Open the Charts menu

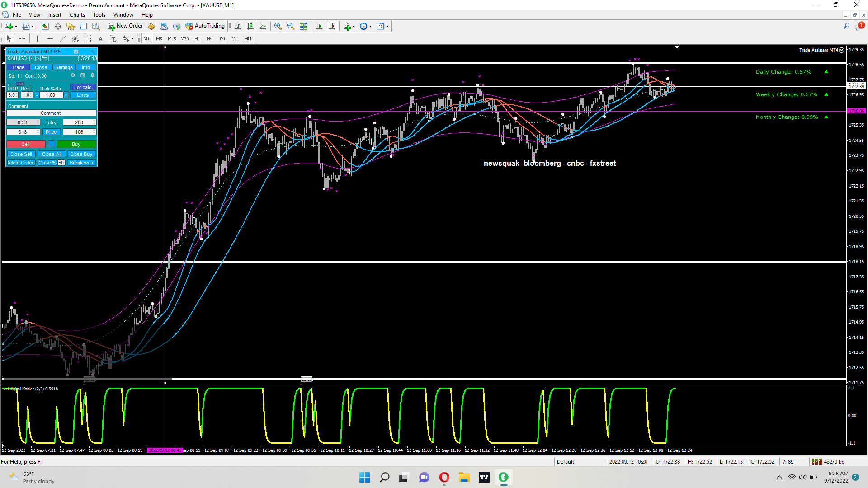tap(77, 15)
